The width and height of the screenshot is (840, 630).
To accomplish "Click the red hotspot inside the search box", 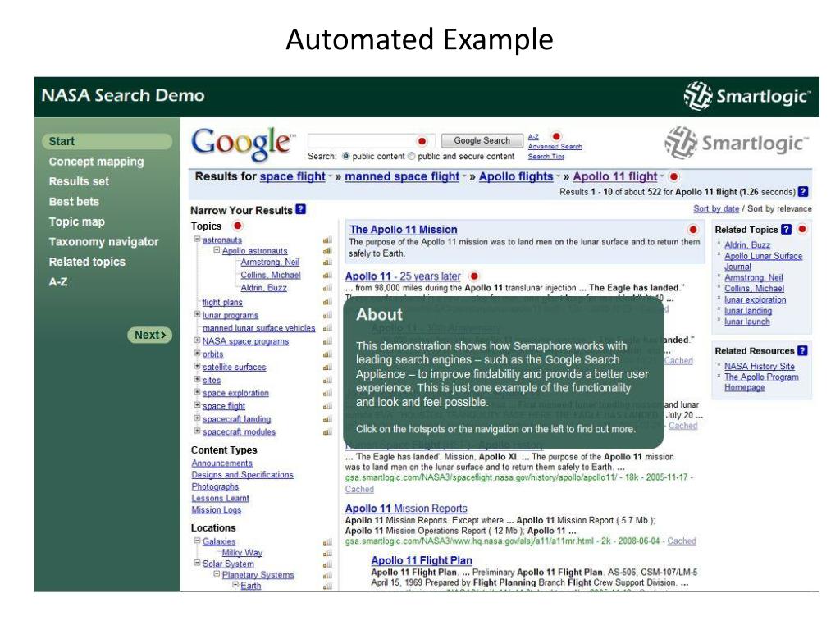I will tap(422, 141).
